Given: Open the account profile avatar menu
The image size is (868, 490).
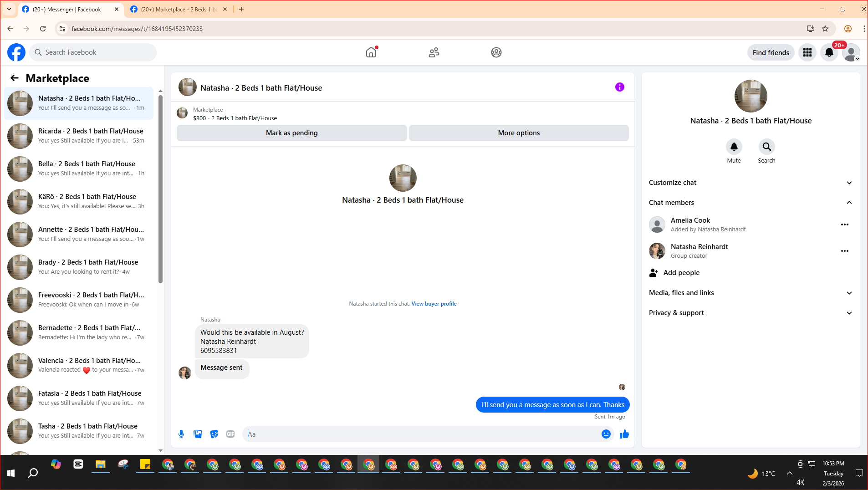Looking at the screenshot, I should [x=851, y=52].
